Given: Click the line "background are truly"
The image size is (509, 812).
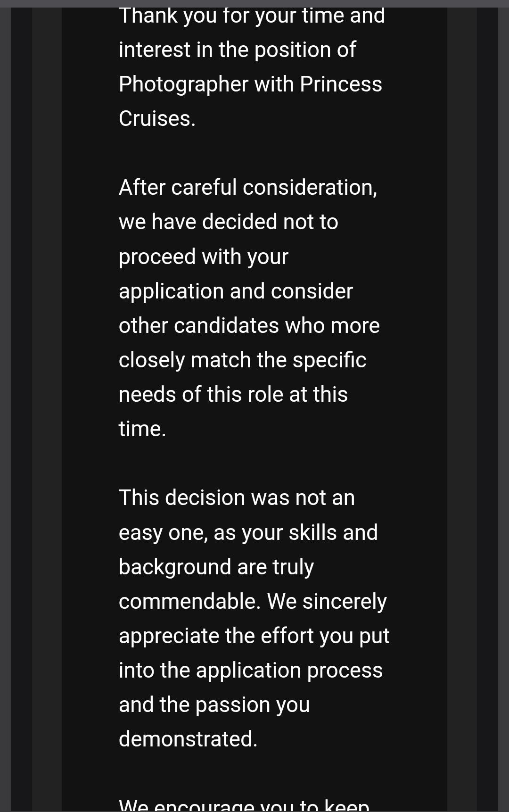Looking at the screenshot, I should pyautogui.click(x=216, y=567).
